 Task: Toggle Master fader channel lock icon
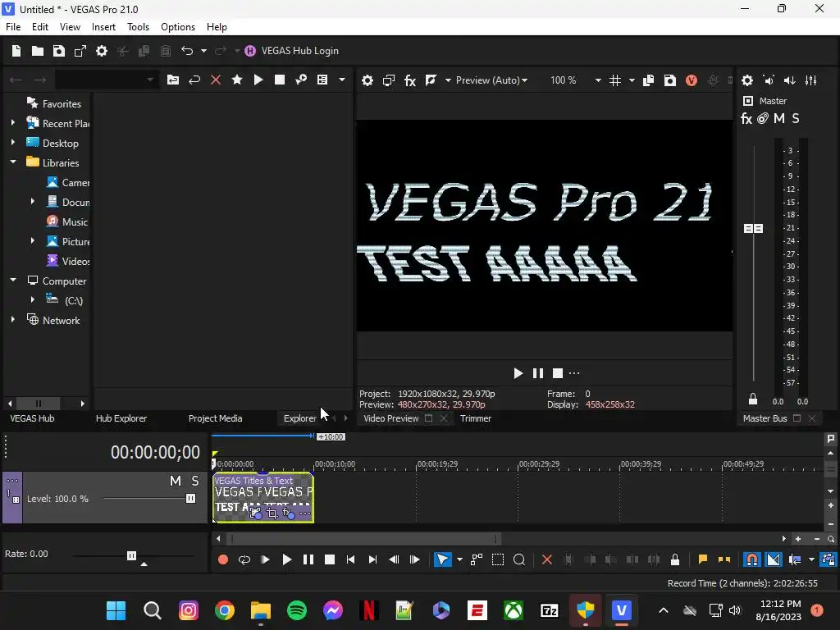(x=753, y=399)
